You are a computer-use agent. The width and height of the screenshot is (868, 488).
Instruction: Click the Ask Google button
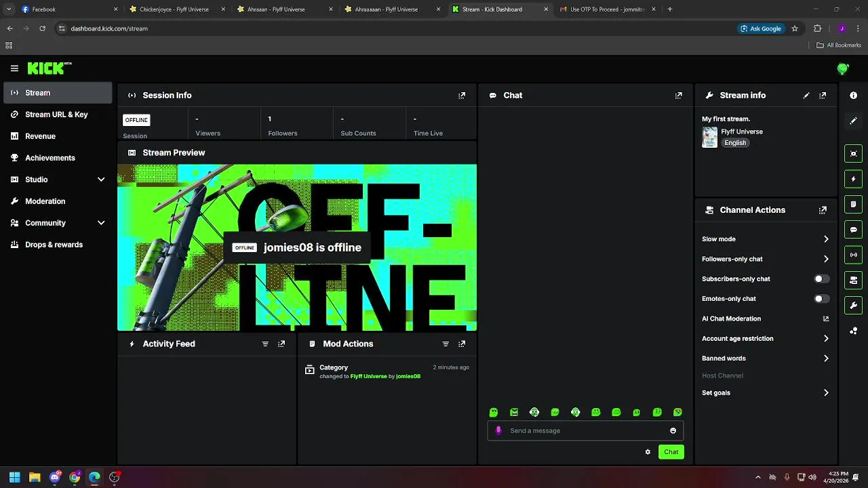pos(761,28)
